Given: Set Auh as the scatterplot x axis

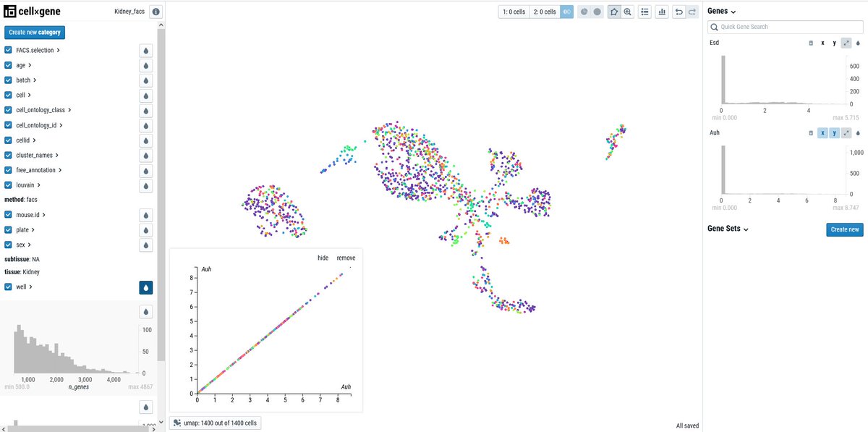Looking at the screenshot, I should (822, 133).
